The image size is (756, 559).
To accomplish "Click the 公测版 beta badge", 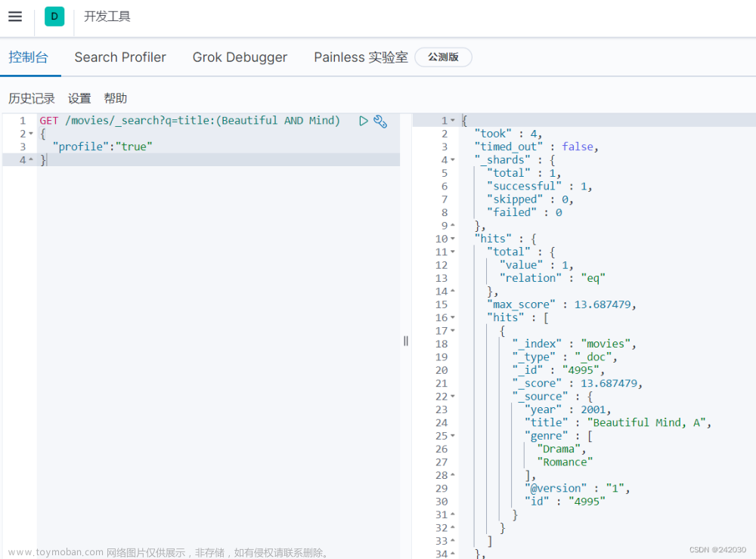I will coord(443,57).
